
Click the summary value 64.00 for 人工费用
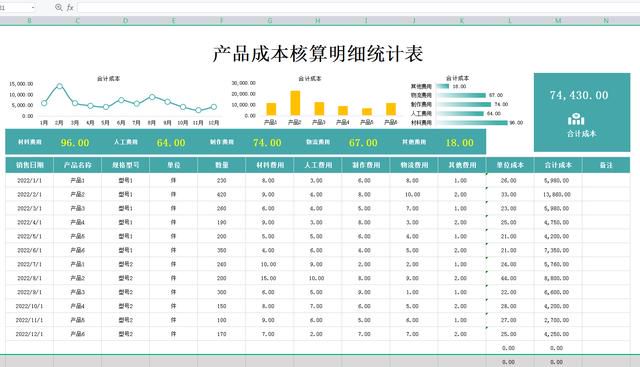(171, 143)
